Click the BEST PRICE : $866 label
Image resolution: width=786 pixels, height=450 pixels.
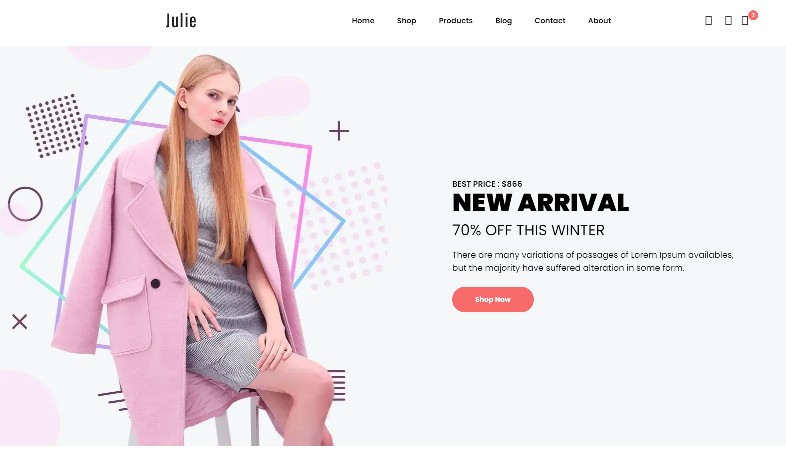(x=487, y=184)
